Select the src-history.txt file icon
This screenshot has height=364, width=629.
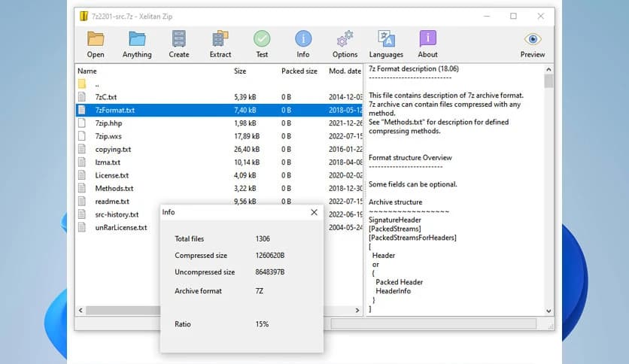[x=82, y=214]
